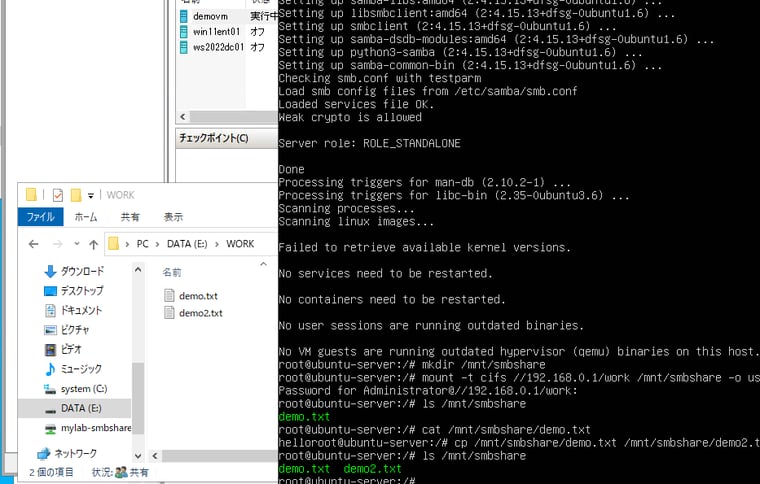
Task: Open ダウンロード in the navigation pane
Action: [74, 271]
